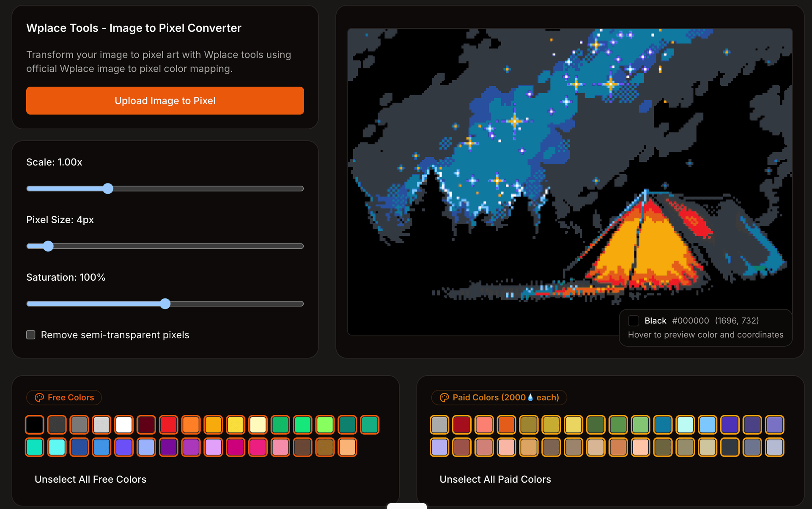
Task: Click Unselect All Free Colors
Action: click(x=90, y=479)
